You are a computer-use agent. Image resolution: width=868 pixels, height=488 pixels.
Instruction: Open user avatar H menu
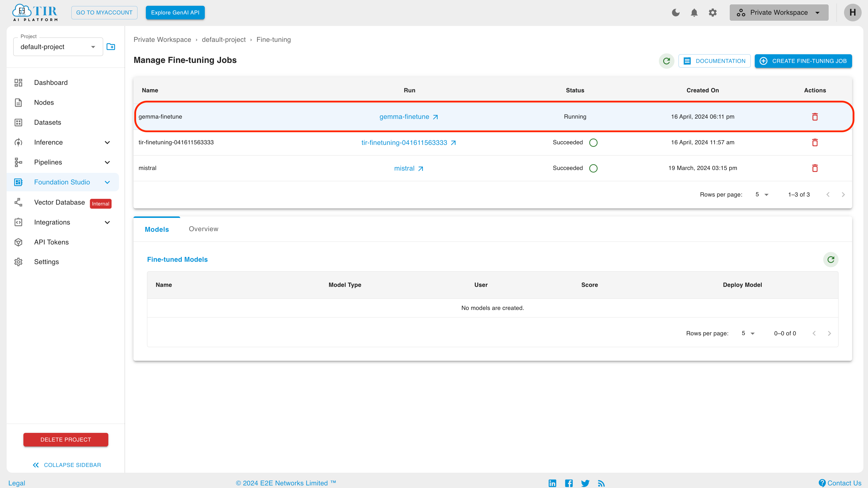tap(852, 12)
